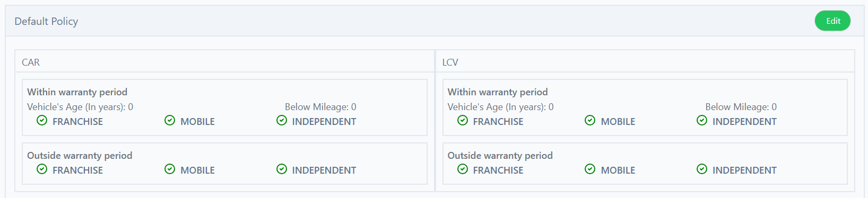Click the green Edit button

point(832,21)
